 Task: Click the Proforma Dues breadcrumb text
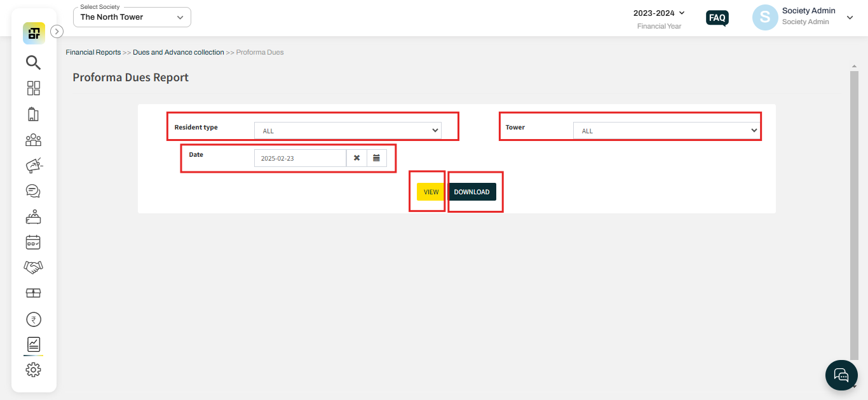click(260, 52)
